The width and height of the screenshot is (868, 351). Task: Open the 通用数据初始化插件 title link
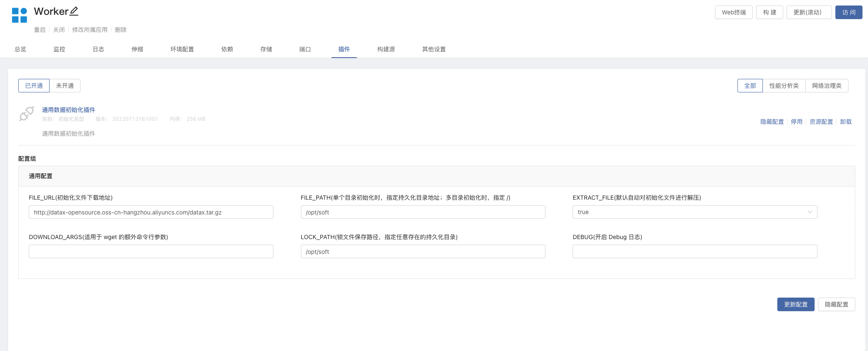point(69,110)
